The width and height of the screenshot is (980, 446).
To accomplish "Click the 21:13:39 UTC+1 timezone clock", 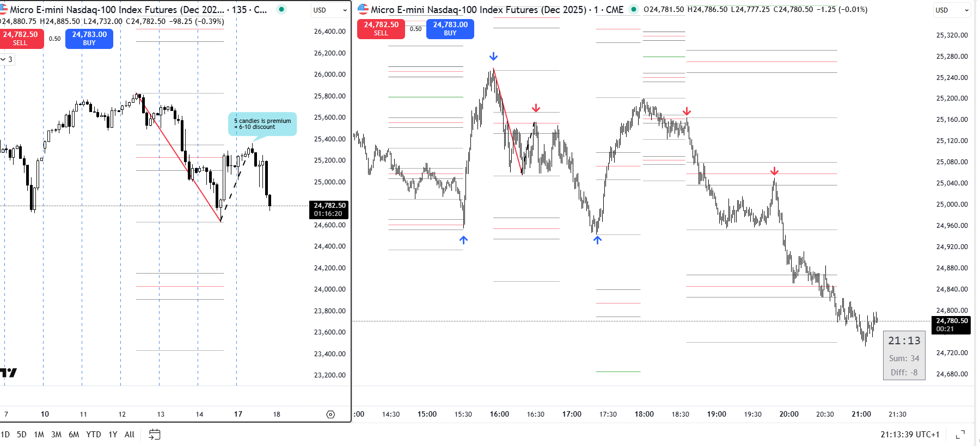I will [910, 435].
